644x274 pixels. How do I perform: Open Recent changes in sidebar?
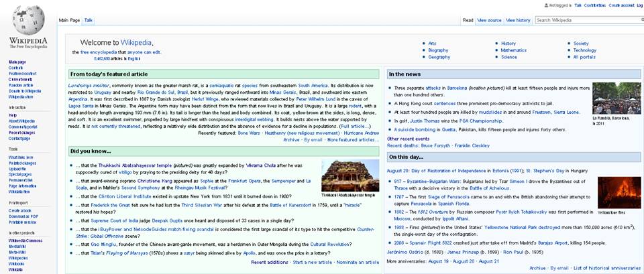pos(21,133)
